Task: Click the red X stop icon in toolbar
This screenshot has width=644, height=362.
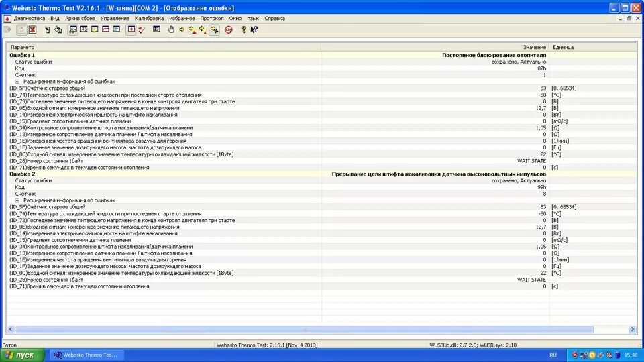Action: [x=32, y=29]
